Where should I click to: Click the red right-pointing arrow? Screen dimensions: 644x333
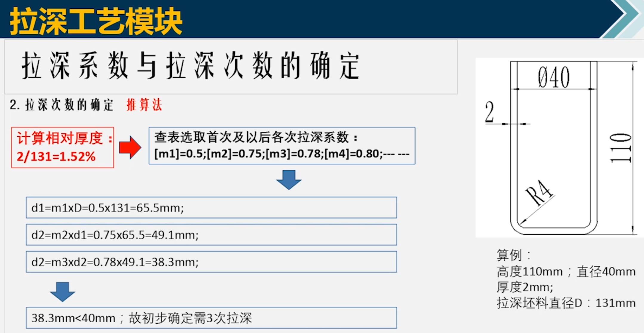(x=130, y=147)
